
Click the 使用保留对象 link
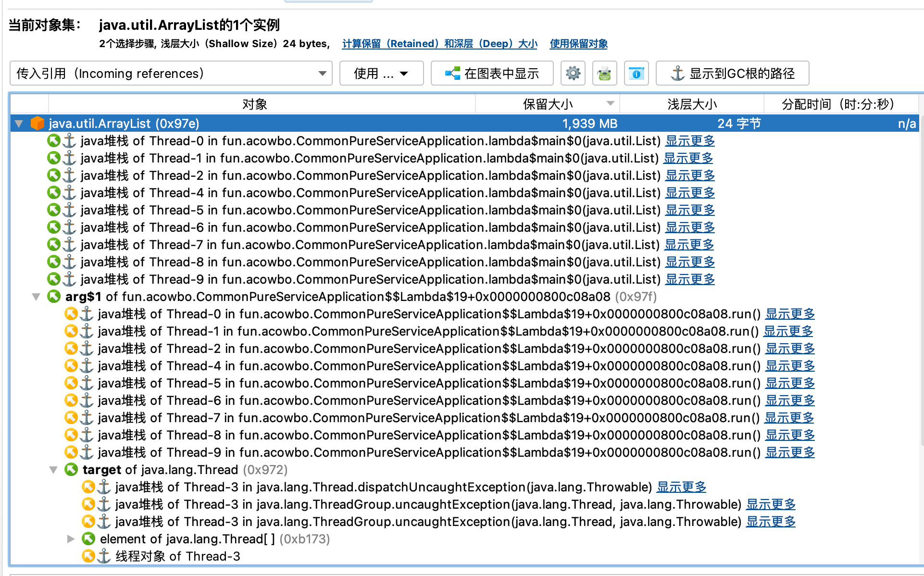pos(578,44)
